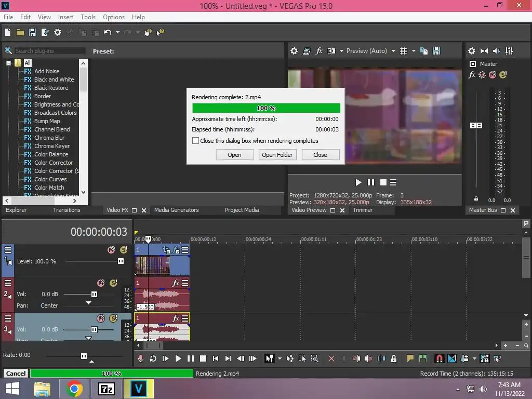Viewport: 532px width, 399px height.
Task: Play the timeline from the transport bar
Action: pyautogui.click(x=178, y=358)
